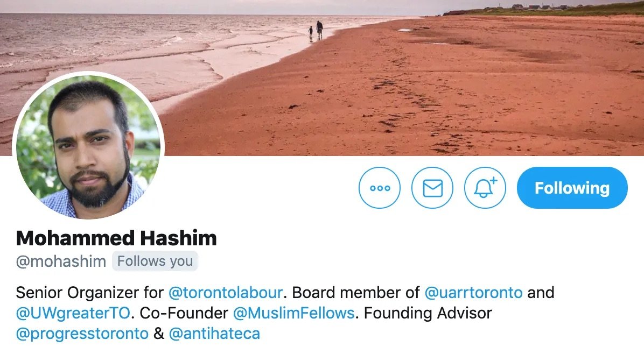Open Mohammed Hashim's circular profile photo
The width and height of the screenshot is (644, 354).
88,147
